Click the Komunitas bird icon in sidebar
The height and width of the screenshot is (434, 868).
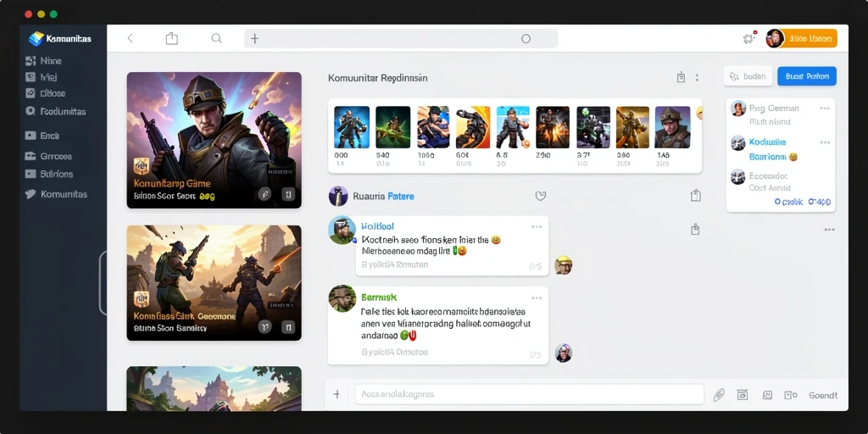(x=31, y=194)
